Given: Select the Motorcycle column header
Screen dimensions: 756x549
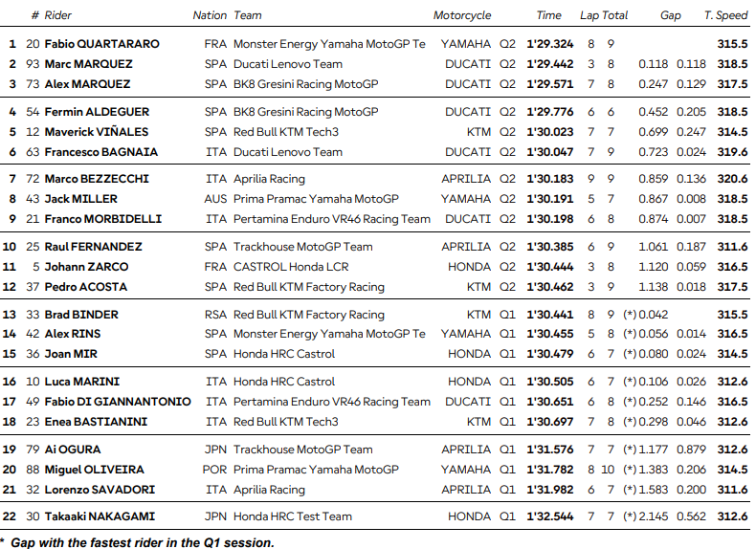Looking at the screenshot, I should 462,15.
